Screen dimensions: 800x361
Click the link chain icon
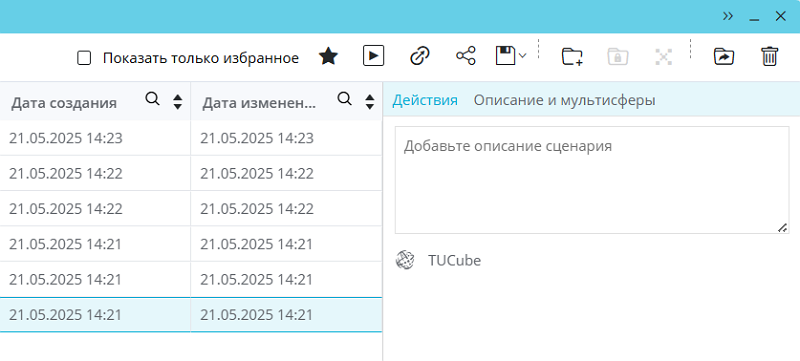(420, 56)
